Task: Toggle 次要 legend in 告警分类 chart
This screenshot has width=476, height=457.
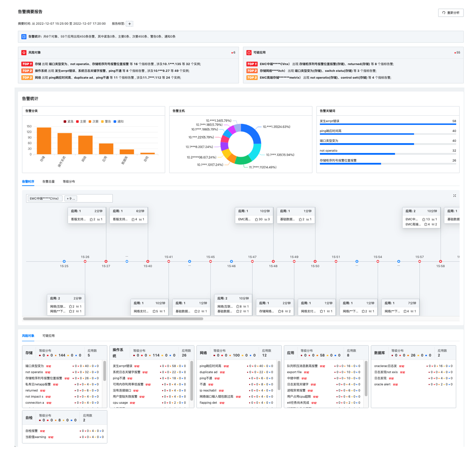Action: tap(93, 122)
